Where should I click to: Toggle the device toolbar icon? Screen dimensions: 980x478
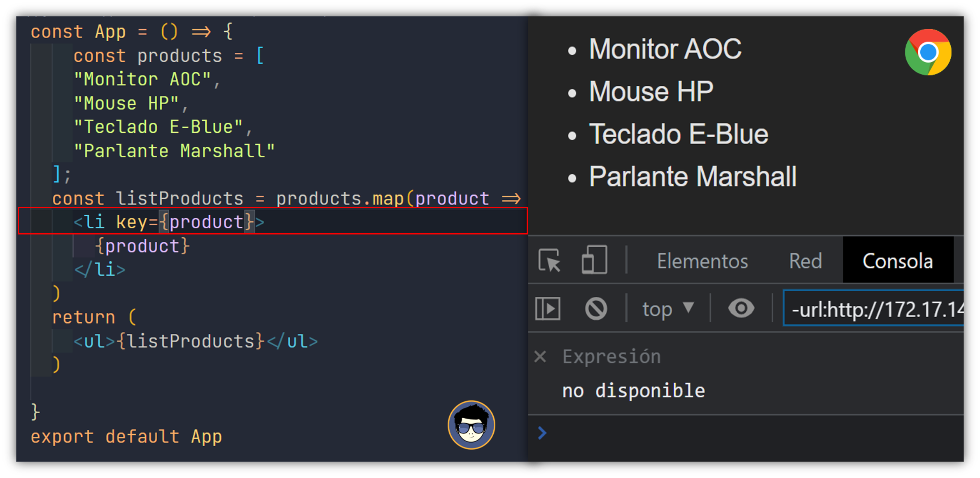594,260
